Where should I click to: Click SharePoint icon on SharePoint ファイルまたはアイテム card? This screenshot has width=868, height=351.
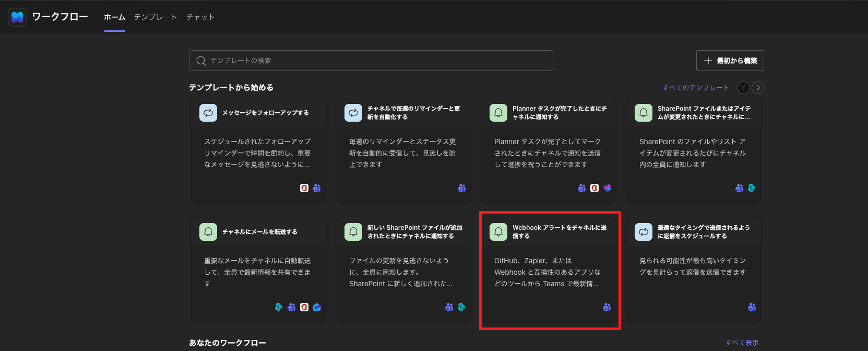tap(752, 188)
